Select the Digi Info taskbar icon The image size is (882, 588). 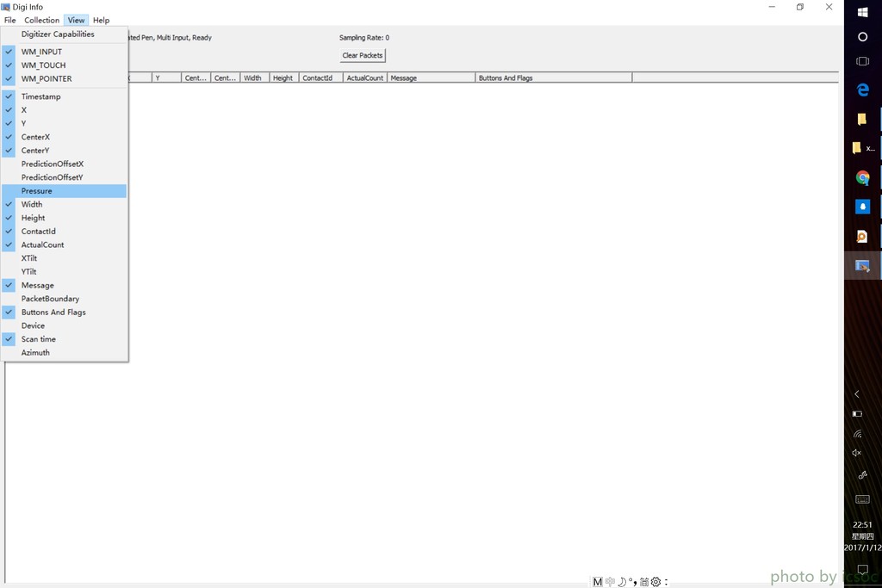pos(862,265)
